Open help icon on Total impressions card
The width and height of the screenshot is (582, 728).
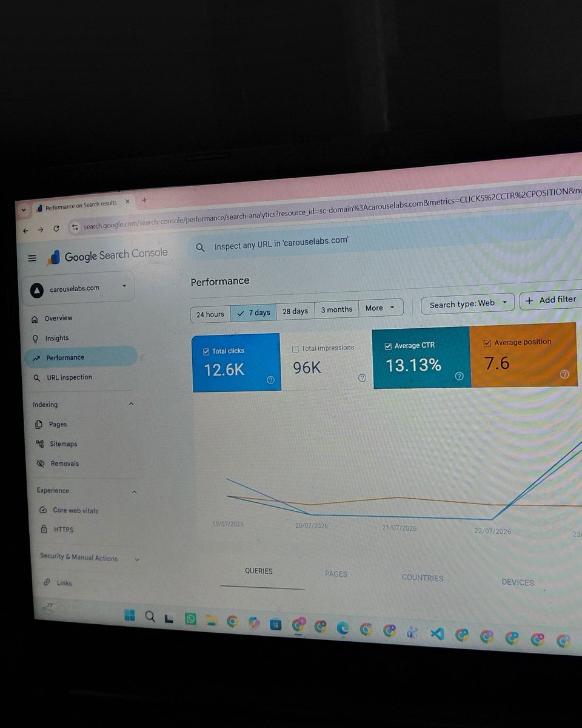pos(362,377)
